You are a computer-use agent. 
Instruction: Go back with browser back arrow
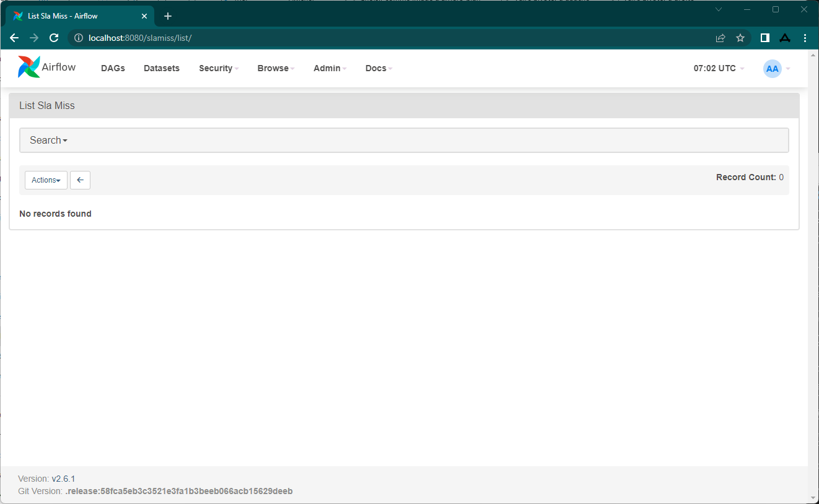(x=14, y=38)
